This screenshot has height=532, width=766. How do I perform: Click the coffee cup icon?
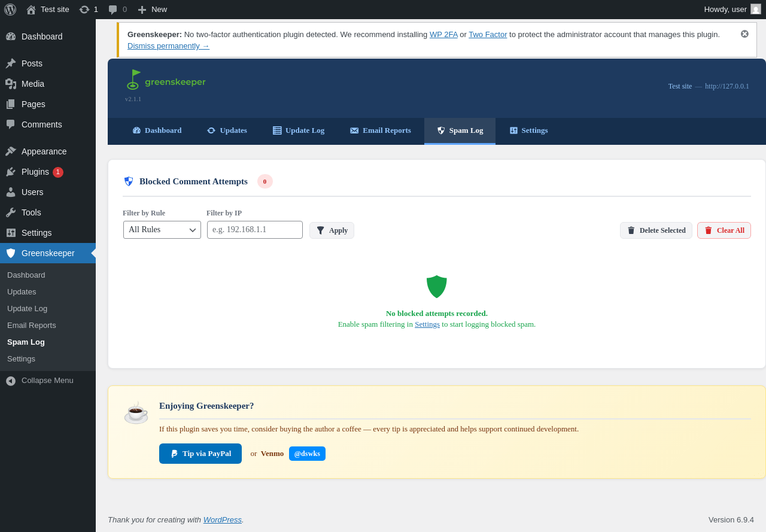coord(136,413)
